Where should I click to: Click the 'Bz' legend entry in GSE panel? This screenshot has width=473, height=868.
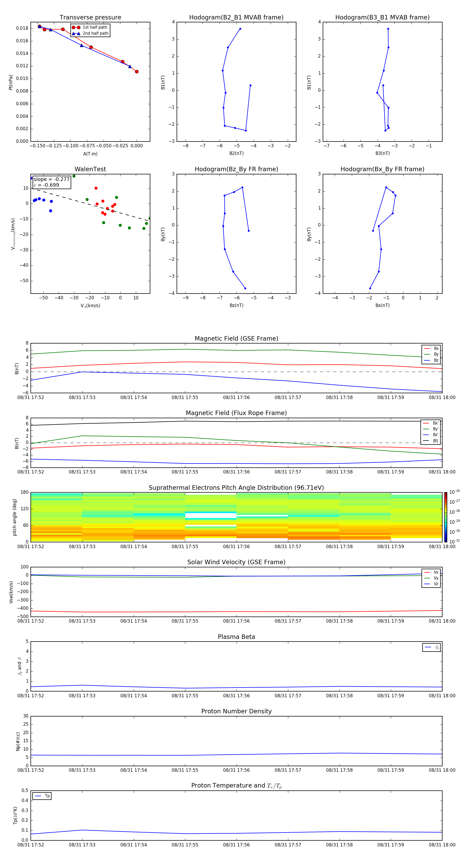431,360
